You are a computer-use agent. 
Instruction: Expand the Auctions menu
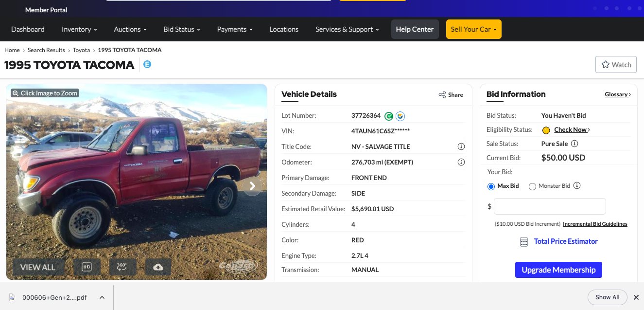(130, 29)
